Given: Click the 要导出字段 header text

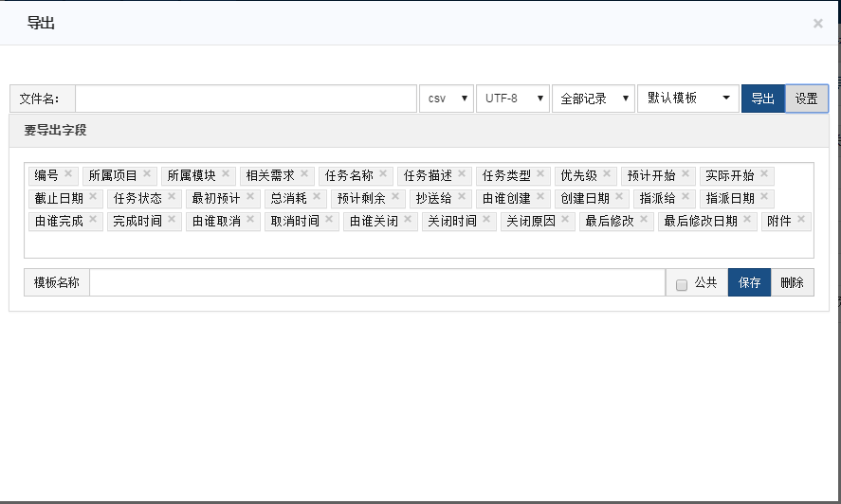Looking at the screenshot, I should pyautogui.click(x=55, y=131).
